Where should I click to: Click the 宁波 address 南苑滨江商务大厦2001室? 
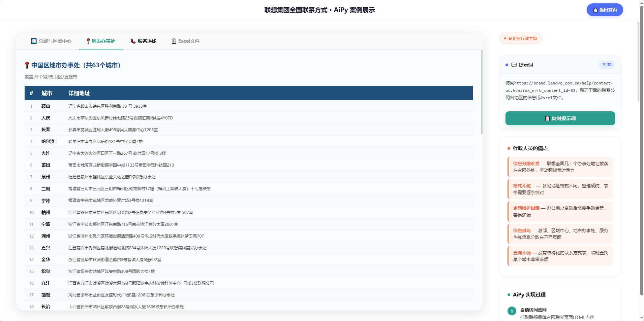point(123,224)
